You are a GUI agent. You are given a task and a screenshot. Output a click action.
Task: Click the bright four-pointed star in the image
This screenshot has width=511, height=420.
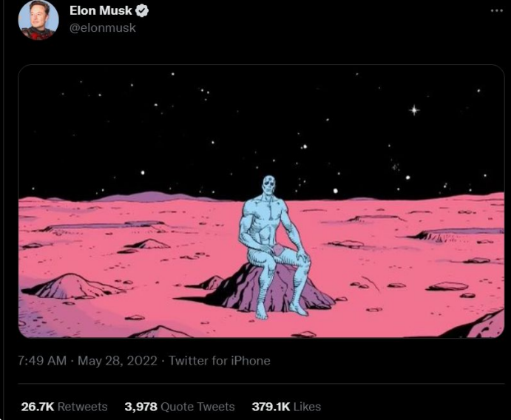[414, 110]
